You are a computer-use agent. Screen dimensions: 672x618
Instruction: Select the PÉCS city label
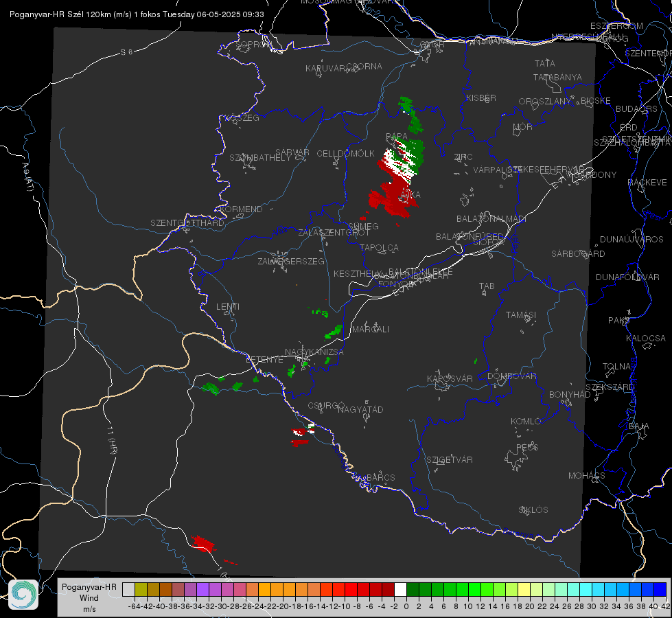click(x=526, y=447)
